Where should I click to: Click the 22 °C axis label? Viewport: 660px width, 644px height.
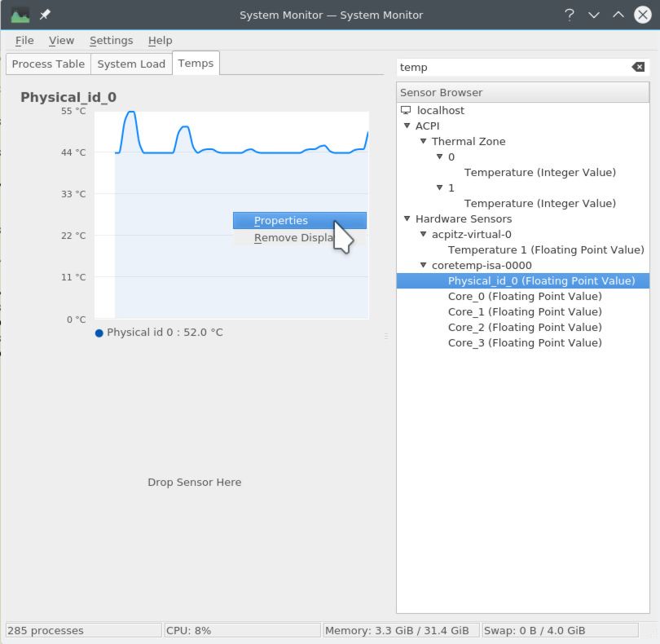point(73,236)
